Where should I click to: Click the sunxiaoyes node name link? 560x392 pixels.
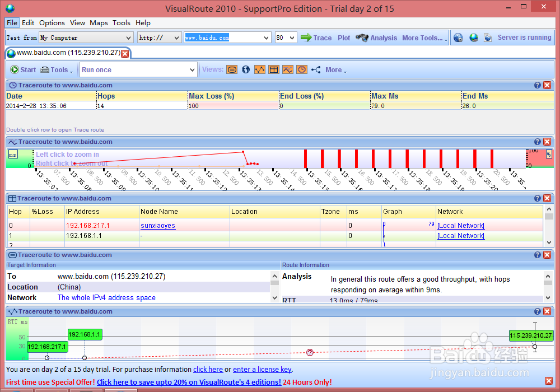158,225
